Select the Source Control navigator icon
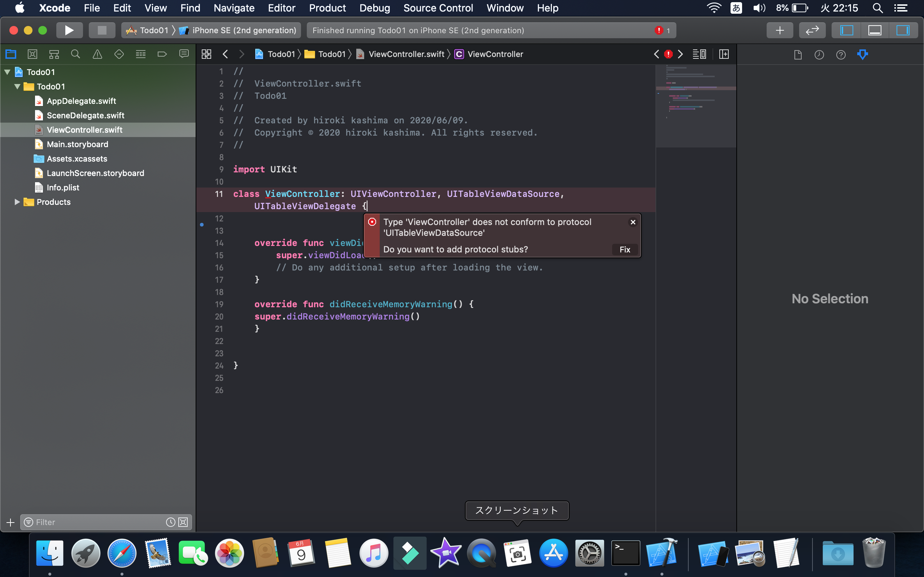Image resolution: width=924 pixels, height=577 pixels. tap(32, 54)
